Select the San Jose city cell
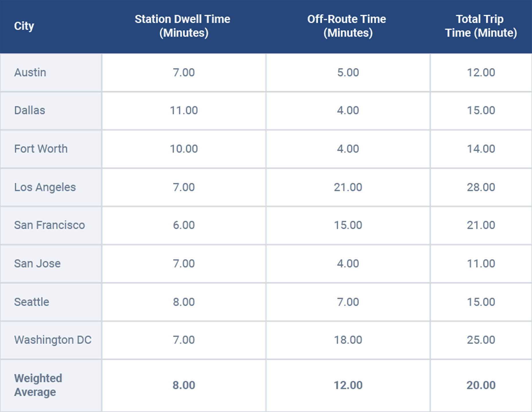 coord(37,263)
